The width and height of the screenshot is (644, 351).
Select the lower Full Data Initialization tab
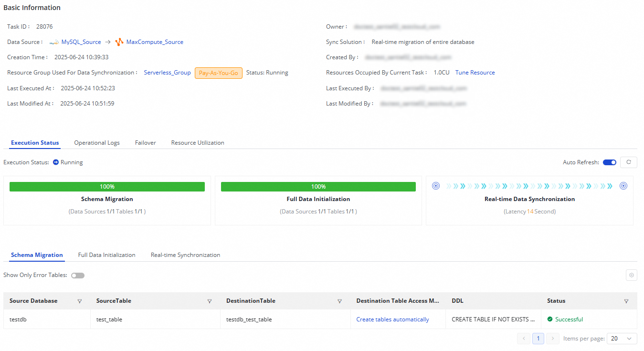tap(107, 255)
